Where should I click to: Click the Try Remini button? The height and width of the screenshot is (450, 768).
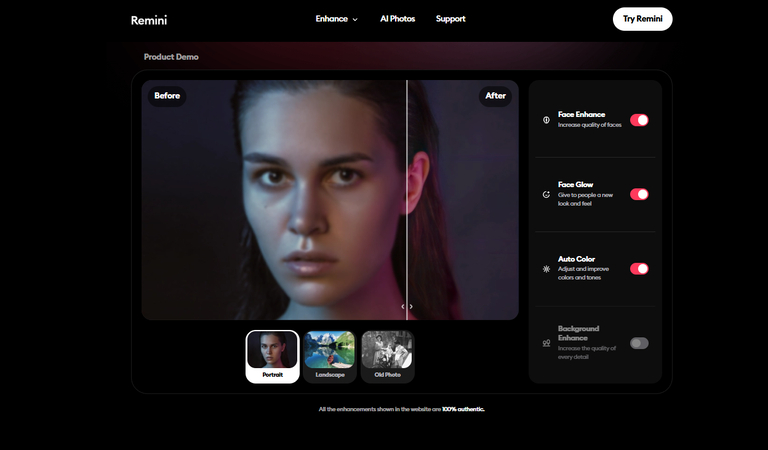pyautogui.click(x=643, y=19)
